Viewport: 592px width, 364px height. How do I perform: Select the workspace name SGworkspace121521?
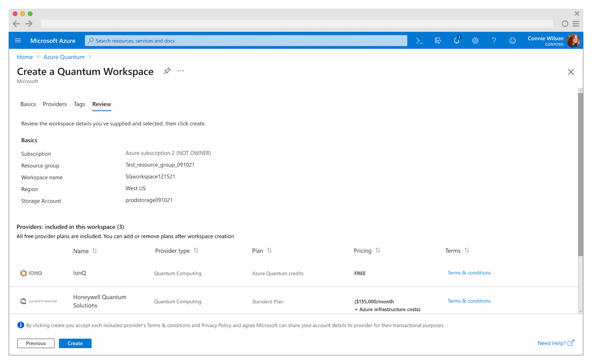tap(150, 177)
